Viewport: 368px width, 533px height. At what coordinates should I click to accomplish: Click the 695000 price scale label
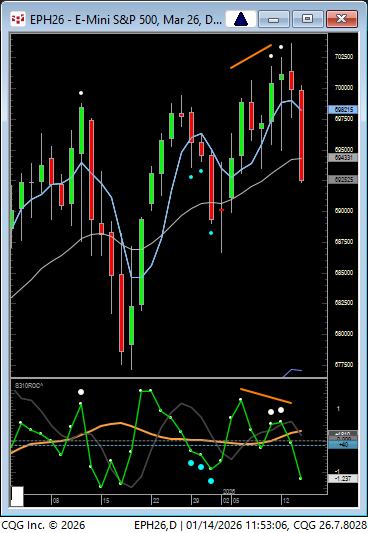[344, 150]
